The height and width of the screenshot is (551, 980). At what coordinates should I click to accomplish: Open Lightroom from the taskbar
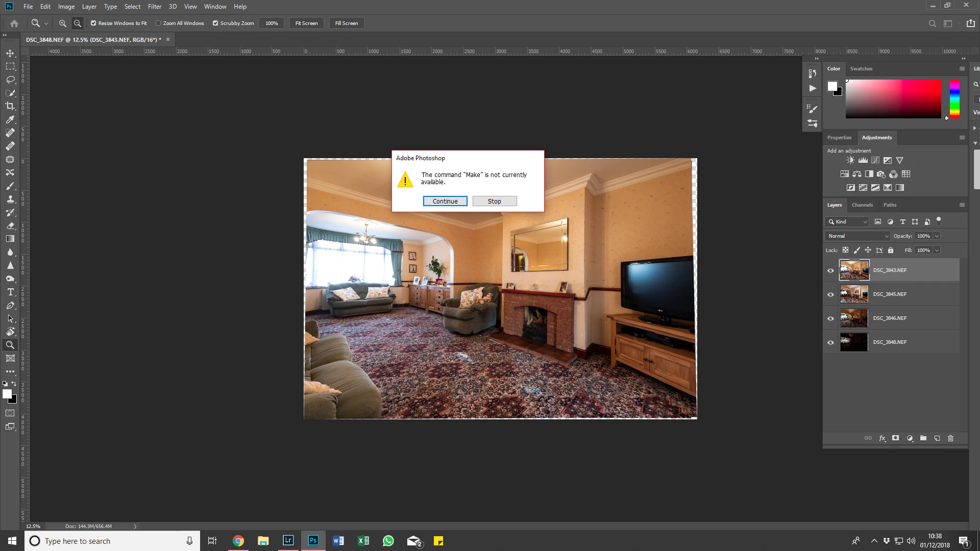click(x=288, y=540)
